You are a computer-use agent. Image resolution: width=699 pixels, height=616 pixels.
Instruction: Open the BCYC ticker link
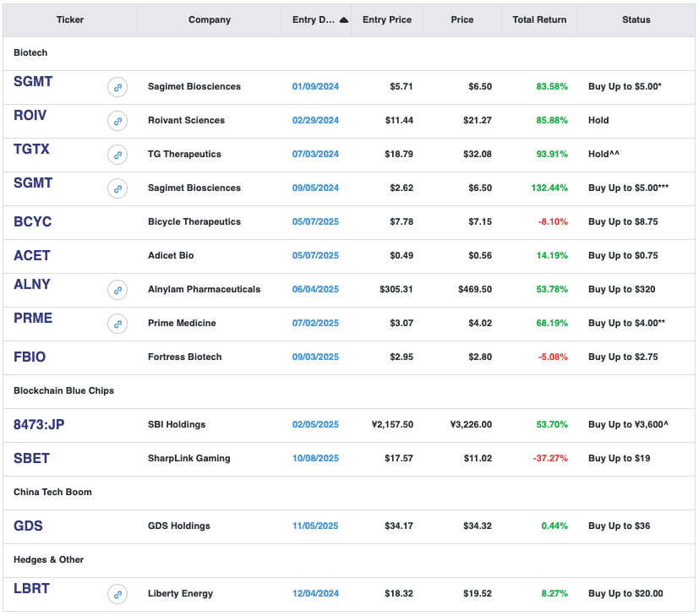[x=33, y=221]
